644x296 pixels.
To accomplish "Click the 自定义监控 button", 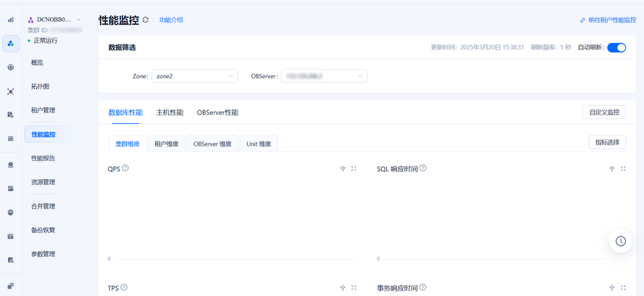I will (x=604, y=112).
